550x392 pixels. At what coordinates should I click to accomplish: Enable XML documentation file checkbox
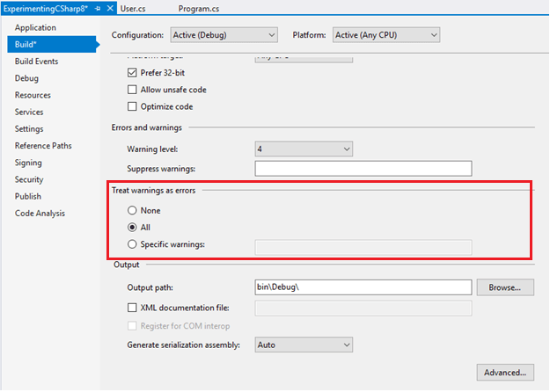click(133, 308)
